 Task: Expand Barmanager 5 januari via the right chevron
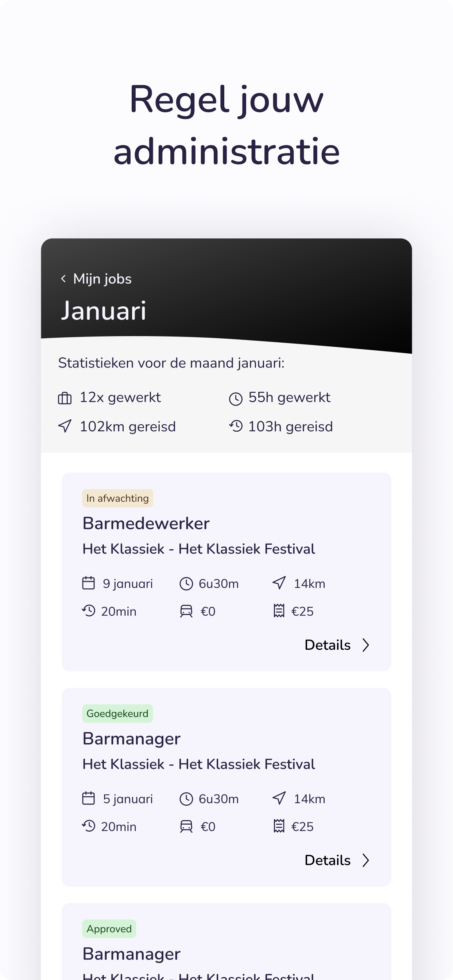[x=366, y=860]
